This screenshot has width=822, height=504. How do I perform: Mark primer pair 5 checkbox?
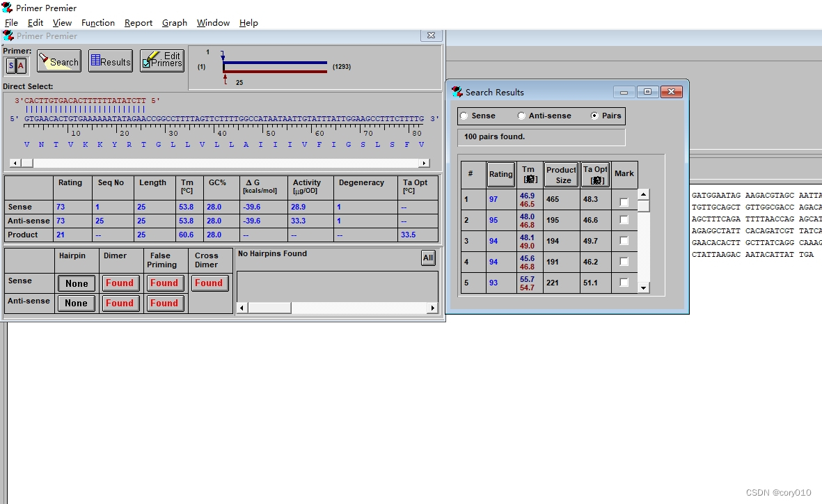click(x=624, y=283)
